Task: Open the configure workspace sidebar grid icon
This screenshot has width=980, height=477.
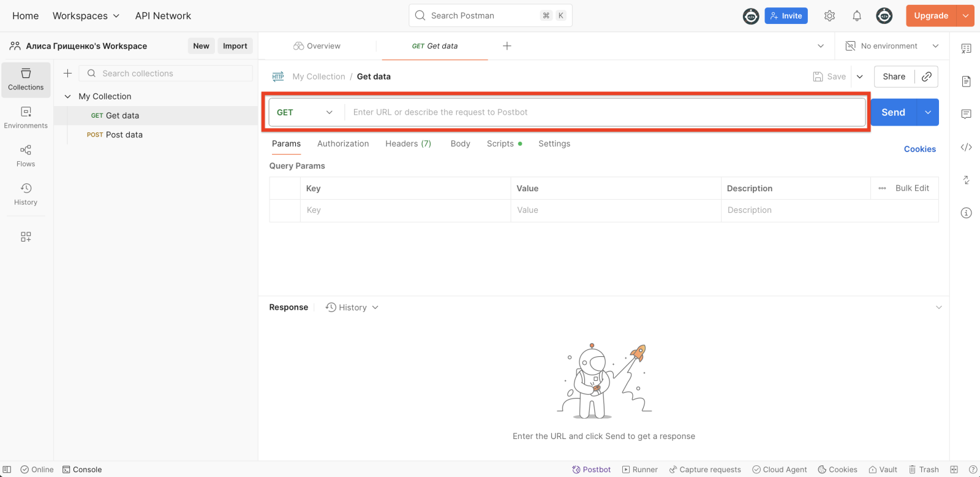Action: (x=26, y=237)
